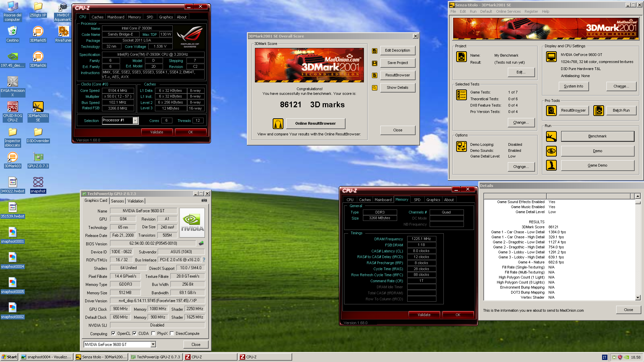This screenshot has width=644, height=362.
Task: Click the System Info button
Action: [574, 86]
